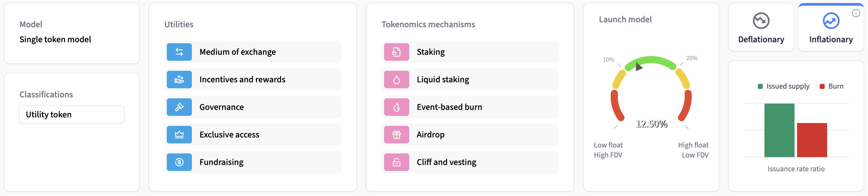Viewport: 868px width, 196px height.
Task: Select the Medium of exchange utility icon
Action: (x=179, y=52)
